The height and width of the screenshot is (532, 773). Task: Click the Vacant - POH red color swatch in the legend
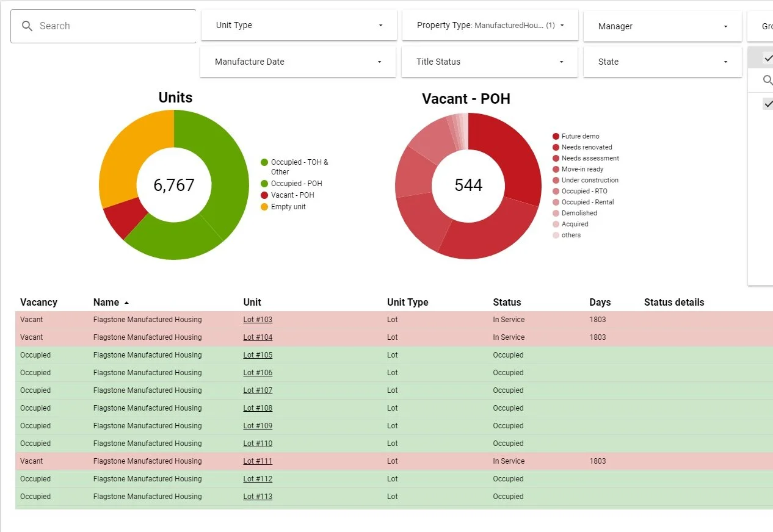point(264,195)
